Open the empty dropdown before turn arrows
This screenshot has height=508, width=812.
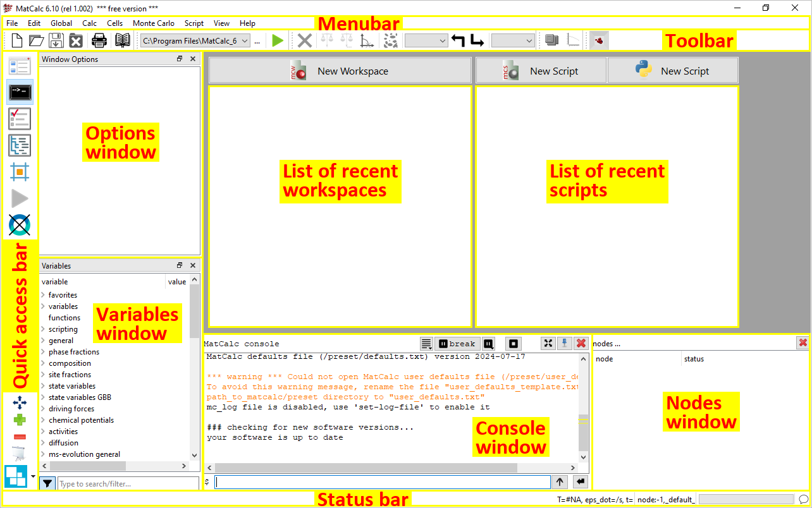(x=426, y=41)
